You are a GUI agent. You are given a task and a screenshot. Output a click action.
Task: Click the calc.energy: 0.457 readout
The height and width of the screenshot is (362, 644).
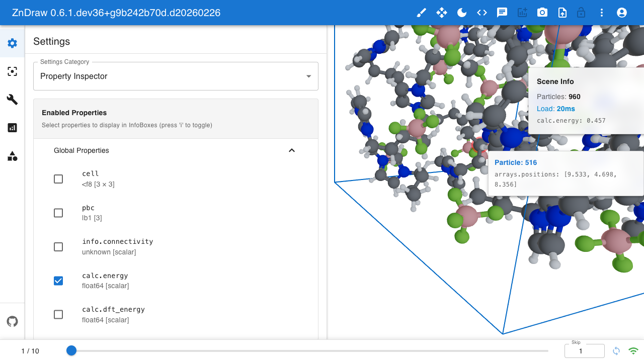click(571, 121)
